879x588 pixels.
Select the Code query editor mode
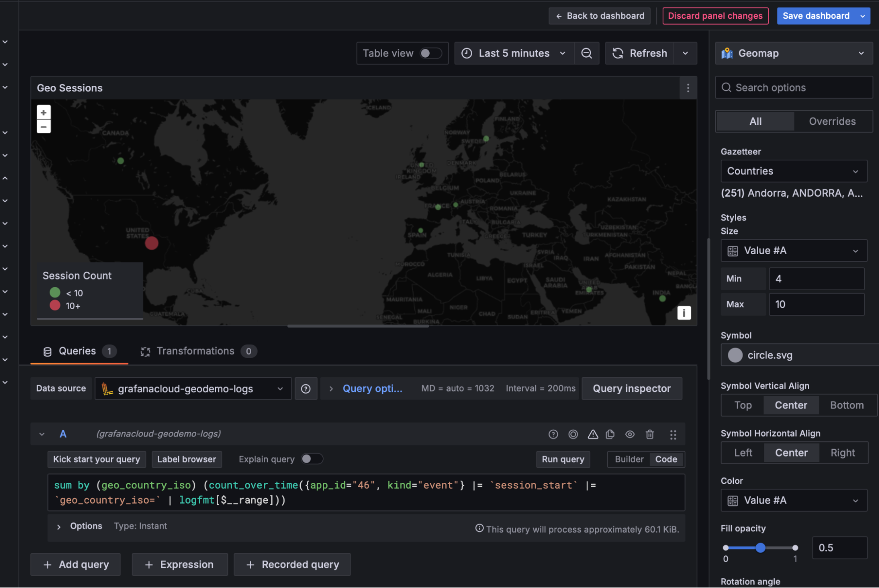pyautogui.click(x=667, y=459)
